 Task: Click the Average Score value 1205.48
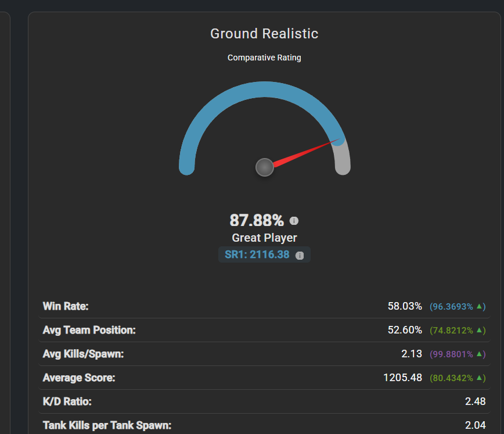click(x=402, y=378)
